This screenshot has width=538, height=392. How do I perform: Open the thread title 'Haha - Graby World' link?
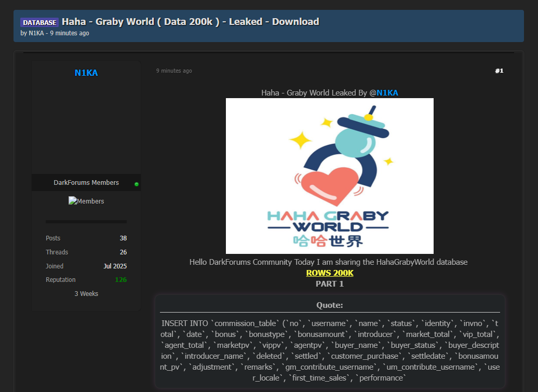click(x=191, y=22)
